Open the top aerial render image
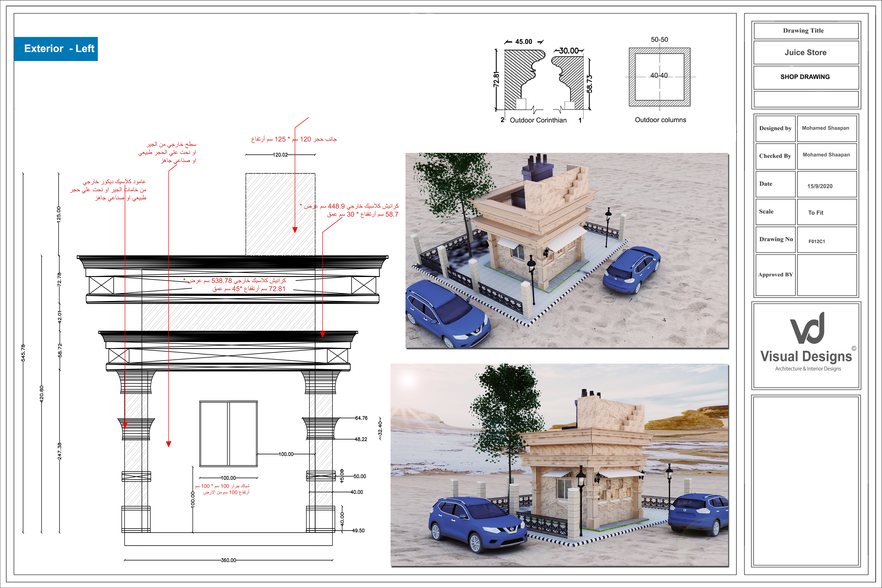Screen dimensions: 882x588 coord(567,250)
